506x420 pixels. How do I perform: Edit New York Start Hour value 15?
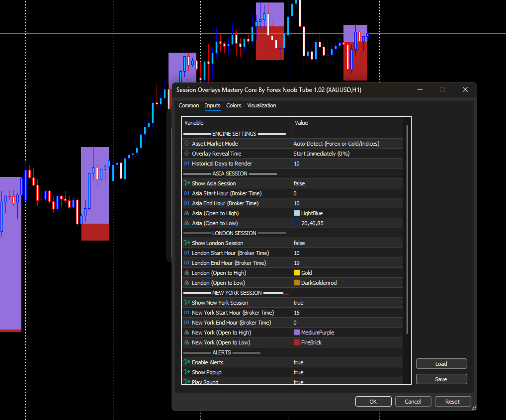coord(347,313)
